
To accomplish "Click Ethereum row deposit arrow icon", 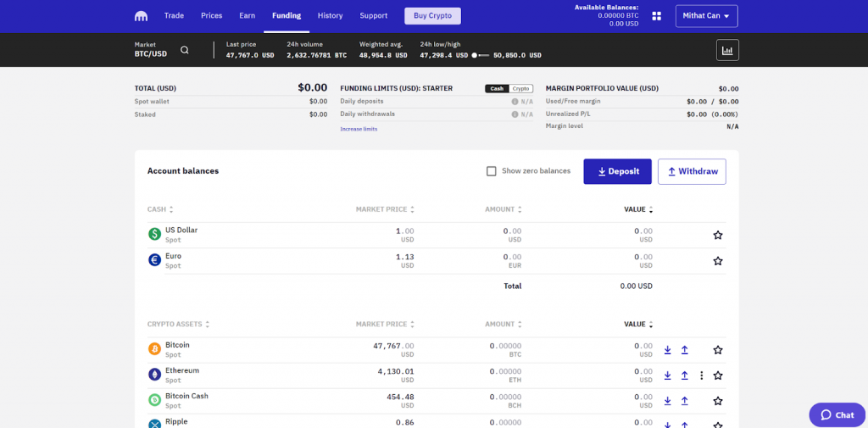I will pyautogui.click(x=668, y=375).
